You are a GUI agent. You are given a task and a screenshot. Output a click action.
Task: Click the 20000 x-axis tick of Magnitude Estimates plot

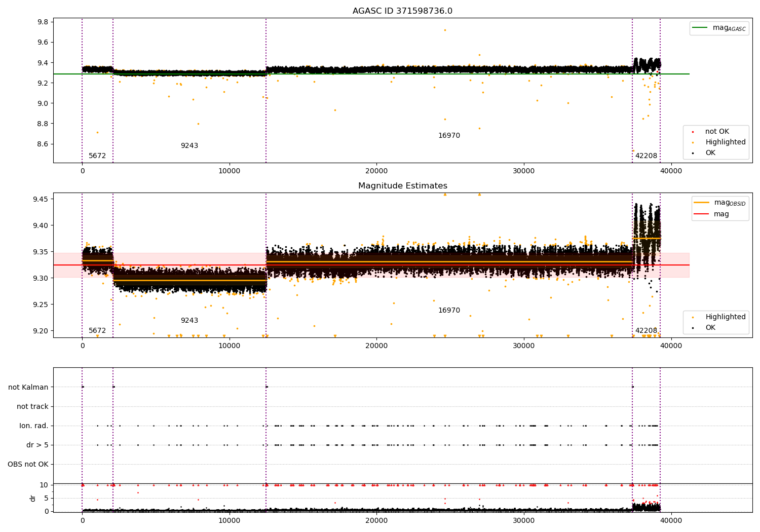(x=376, y=346)
